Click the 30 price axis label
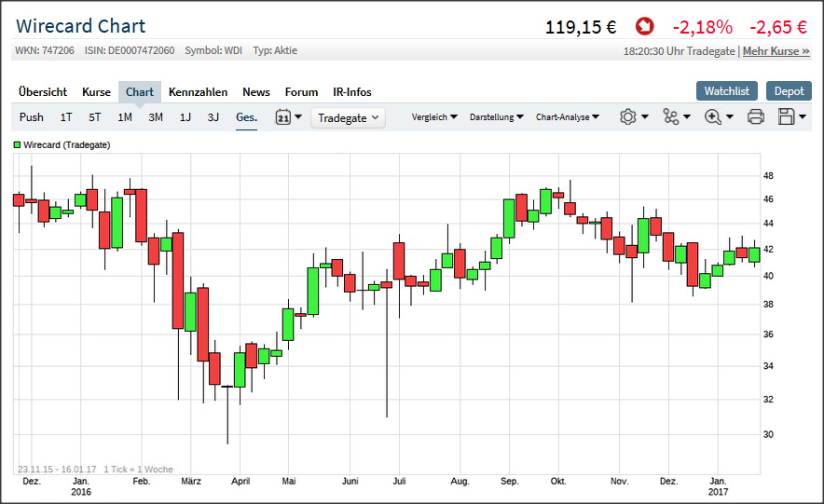824x504 pixels. click(768, 434)
